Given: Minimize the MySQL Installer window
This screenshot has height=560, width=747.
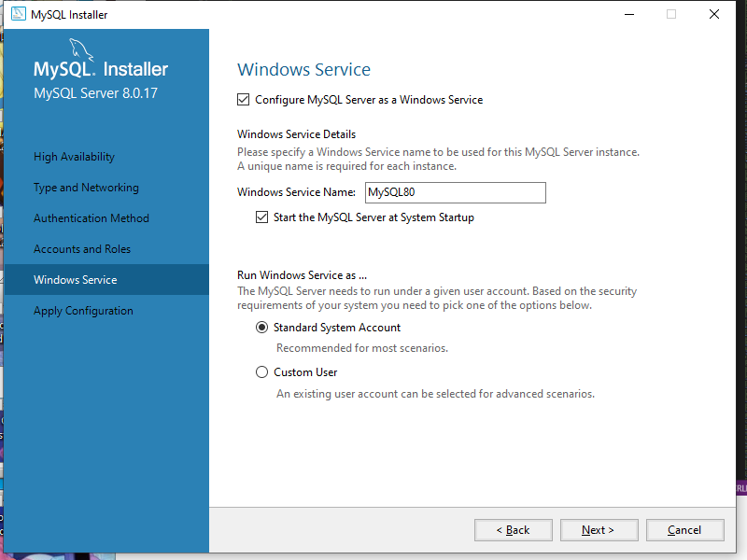Looking at the screenshot, I should tap(629, 14).
